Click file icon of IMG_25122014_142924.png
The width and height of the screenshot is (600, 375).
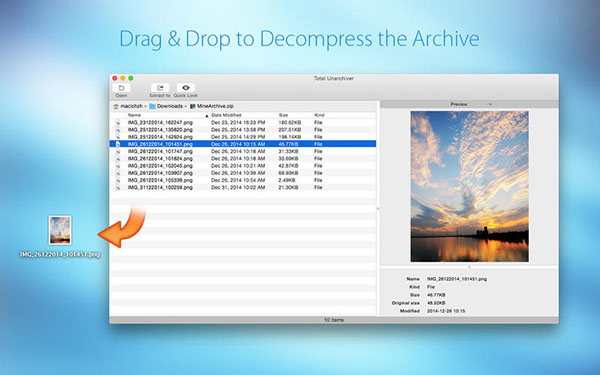point(118,137)
